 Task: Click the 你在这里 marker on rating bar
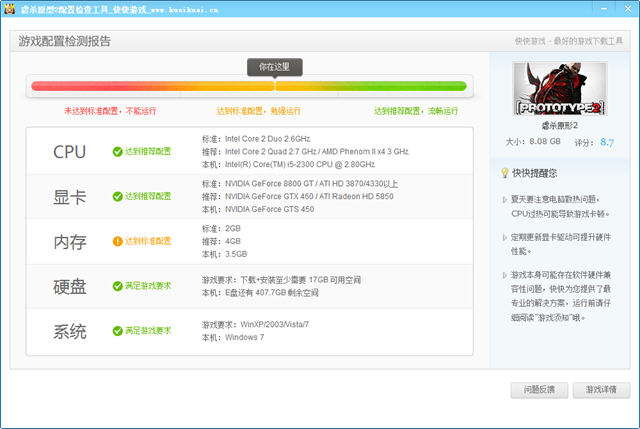[275, 67]
